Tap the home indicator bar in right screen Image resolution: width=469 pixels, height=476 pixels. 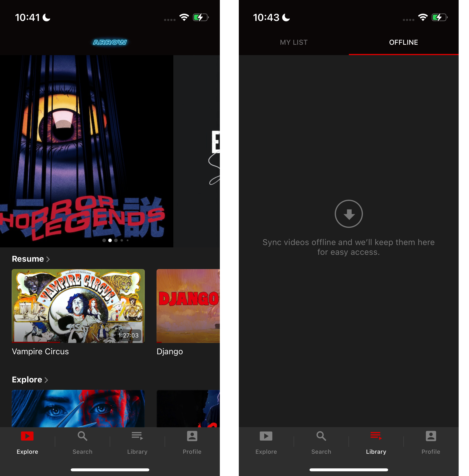(349, 470)
